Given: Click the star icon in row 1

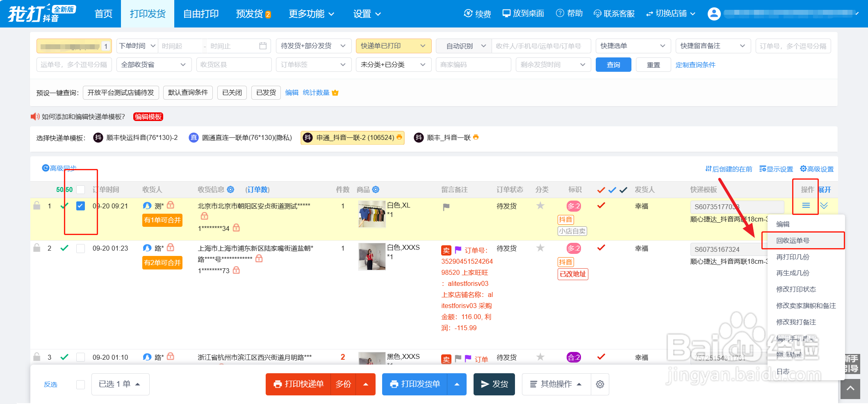Looking at the screenshot, I should click(x=540, y=205).
